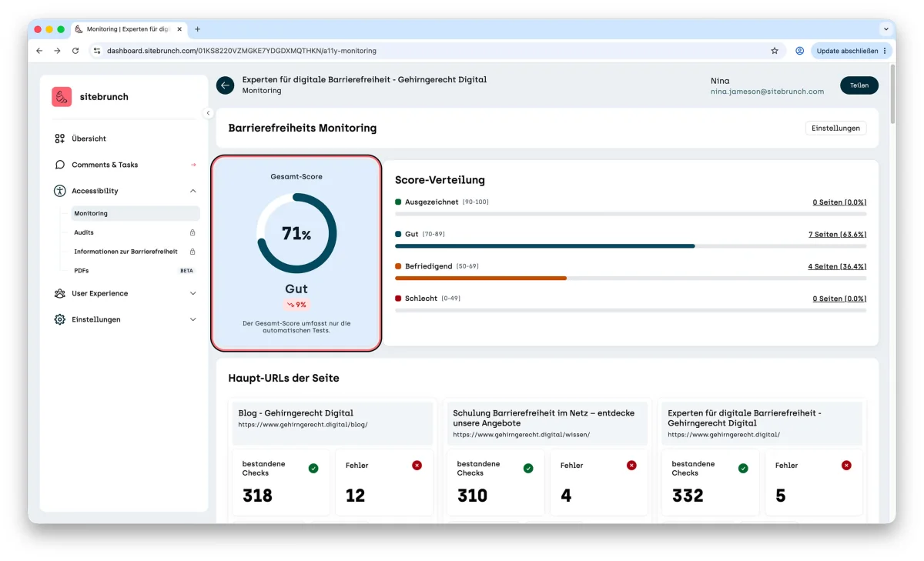Viewport: 924px width, 561px height.
Task: Click the BETA badge next to PDFs
Action: click(186, 271)
